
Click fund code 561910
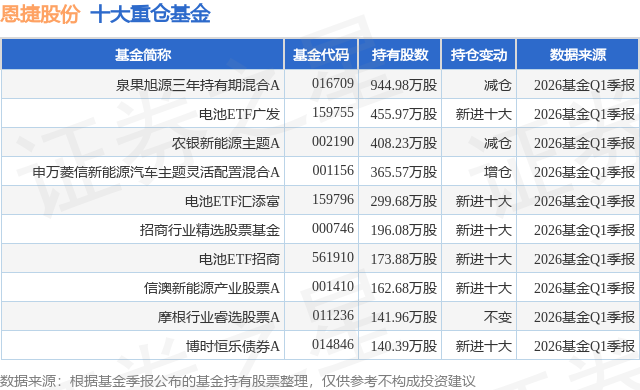[333, 257]
